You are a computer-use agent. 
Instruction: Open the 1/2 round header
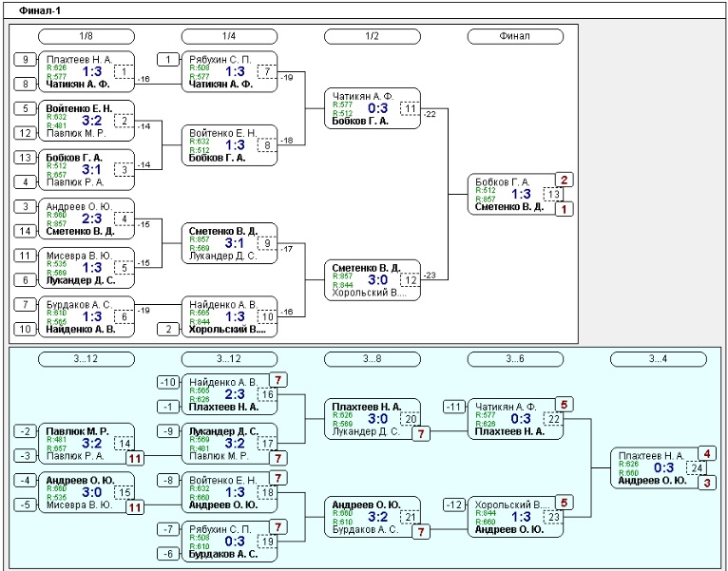pos(373,36)
